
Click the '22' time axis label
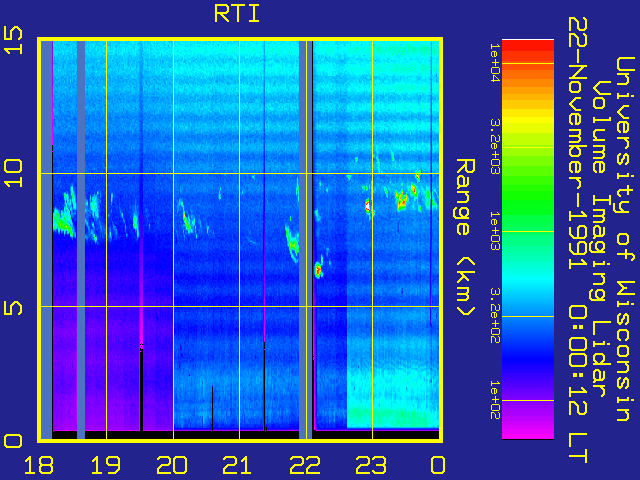coord(305,465)
